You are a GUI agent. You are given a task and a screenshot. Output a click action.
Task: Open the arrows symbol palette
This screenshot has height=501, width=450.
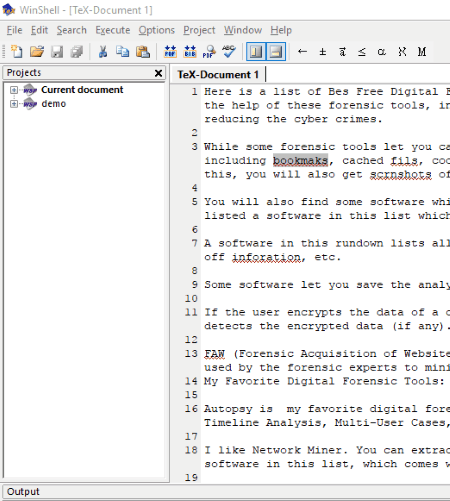[x=302, y=52]
